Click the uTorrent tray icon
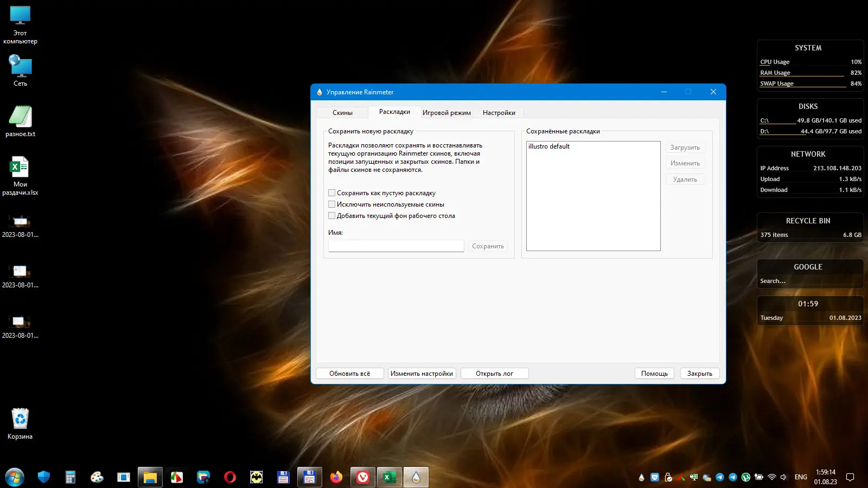The height and width of the screenshot is (488, 868). (x=746, y=478)
